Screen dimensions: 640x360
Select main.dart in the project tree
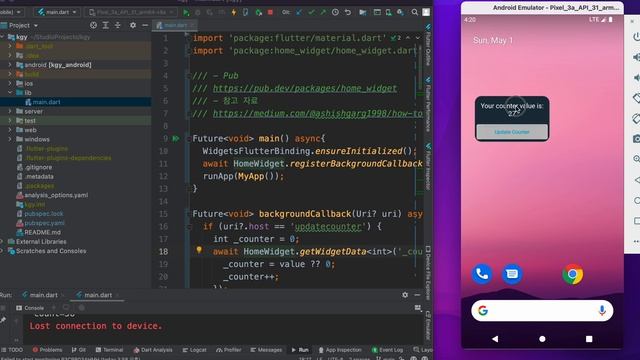click(x=46, y=102)
